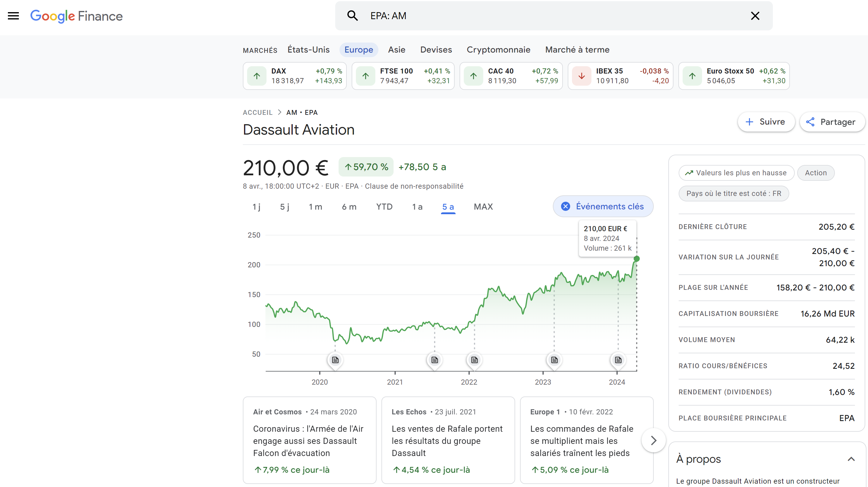Open the hamburger main menu
Image resolution: width=868 pixels, height=487 pixels.
13,16
